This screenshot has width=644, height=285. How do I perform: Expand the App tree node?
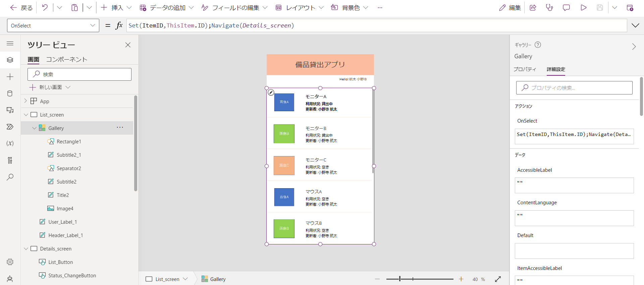(25, 101)
